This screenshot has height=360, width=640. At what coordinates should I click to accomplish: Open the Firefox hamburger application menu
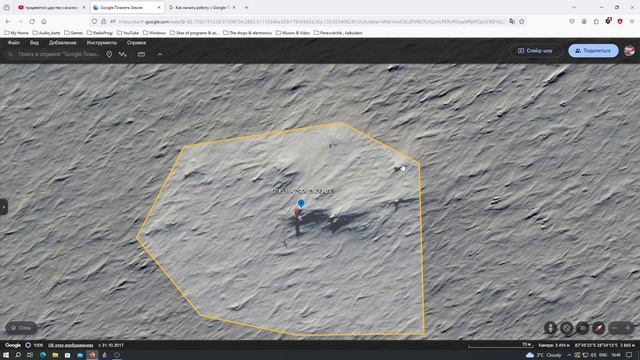[x=632, y=21]
